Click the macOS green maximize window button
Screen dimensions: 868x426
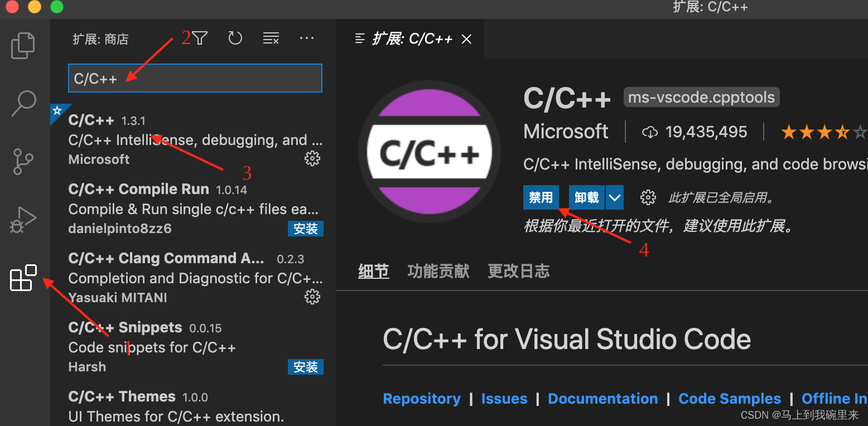57,7
